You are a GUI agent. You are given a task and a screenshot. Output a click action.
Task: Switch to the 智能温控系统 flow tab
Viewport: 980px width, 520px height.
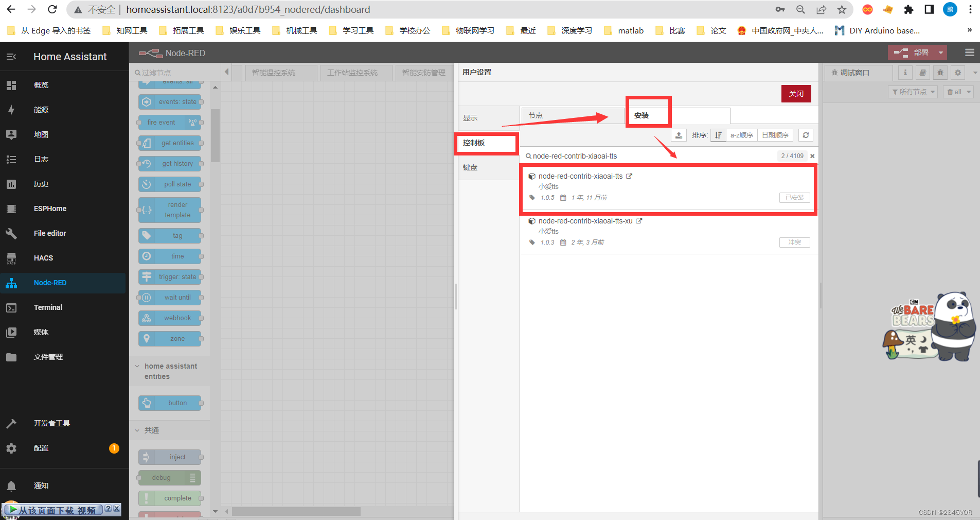[281, 73]
